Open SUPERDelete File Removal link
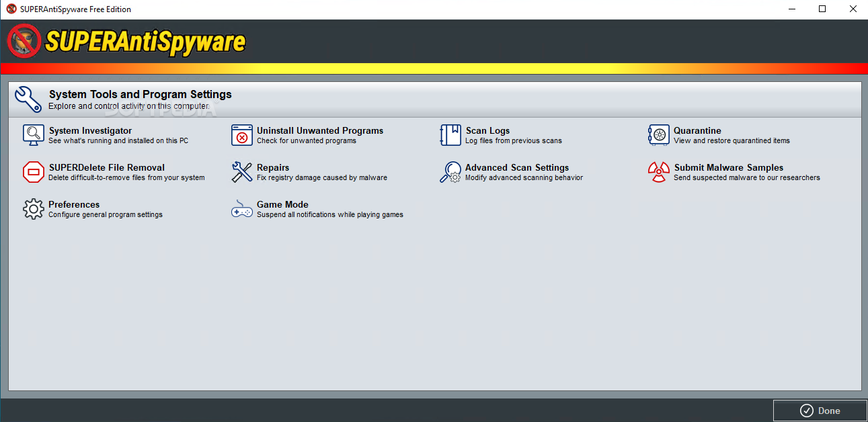868x422 pixels. pos(106,167)
